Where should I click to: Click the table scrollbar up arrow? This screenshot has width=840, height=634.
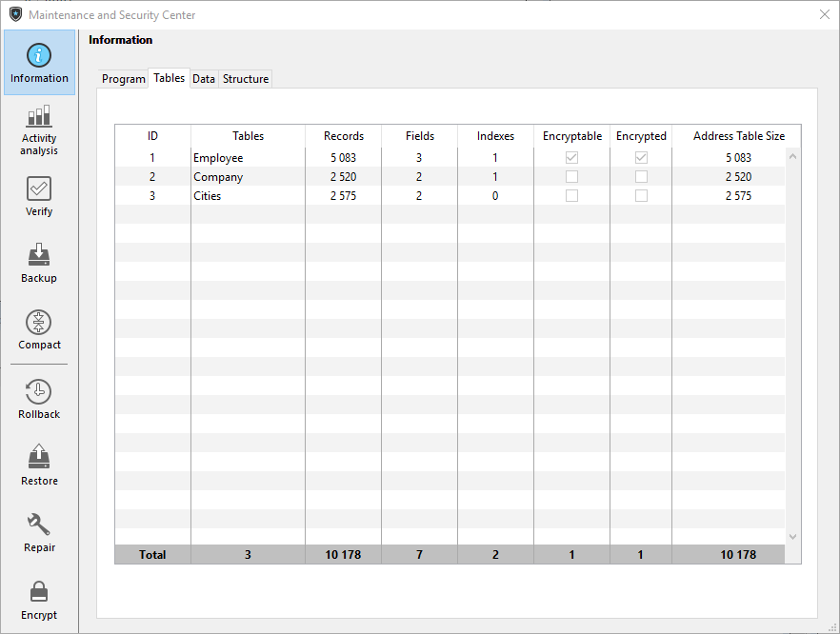pos(792,156)
